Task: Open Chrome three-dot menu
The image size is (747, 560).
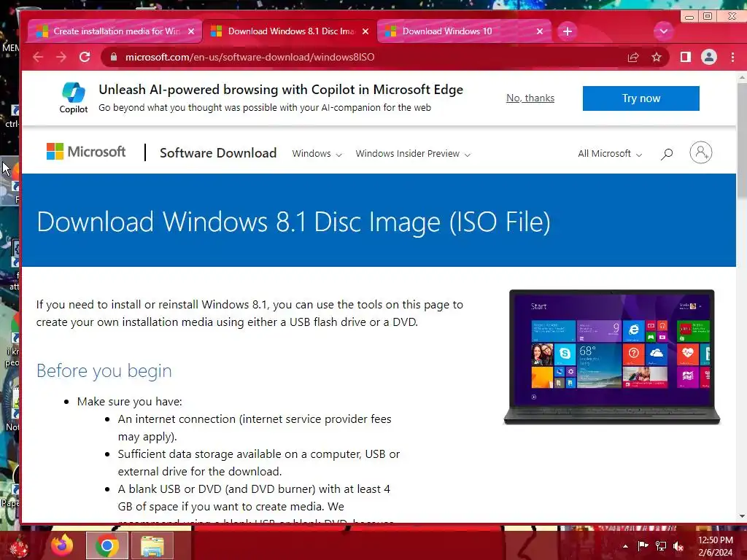Action: [x=732, y=57]
